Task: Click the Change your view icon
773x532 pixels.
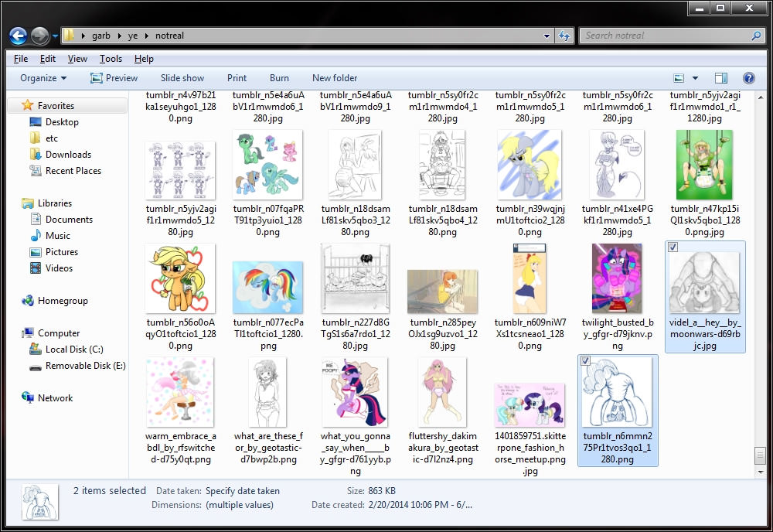Action: [x=679, y=78]
